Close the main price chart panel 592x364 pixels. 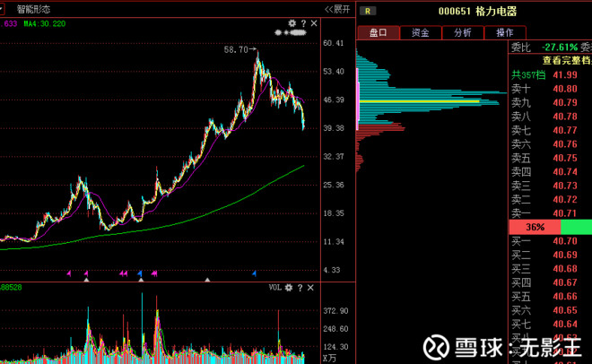coord(314,23)
